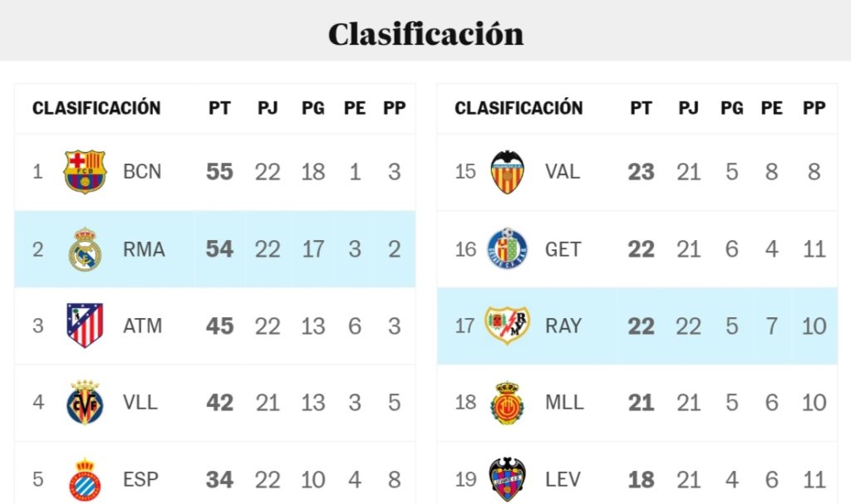Click the PT column header in left table
The height and width of the screenshot is (504, 851).
(219, 108)
